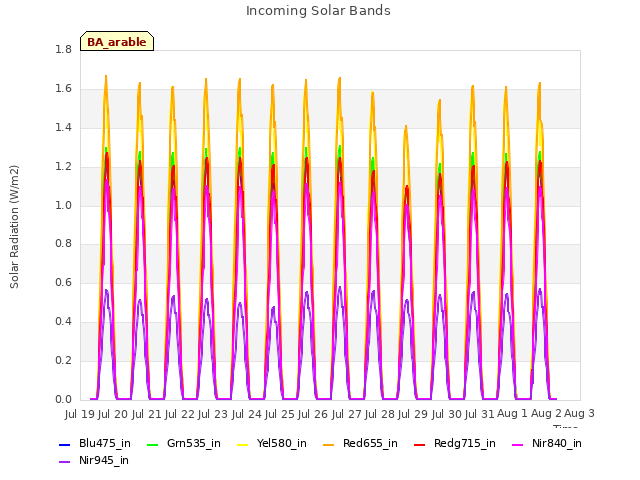Click the purple Nir945_in legend swatch

coord(65,462)
